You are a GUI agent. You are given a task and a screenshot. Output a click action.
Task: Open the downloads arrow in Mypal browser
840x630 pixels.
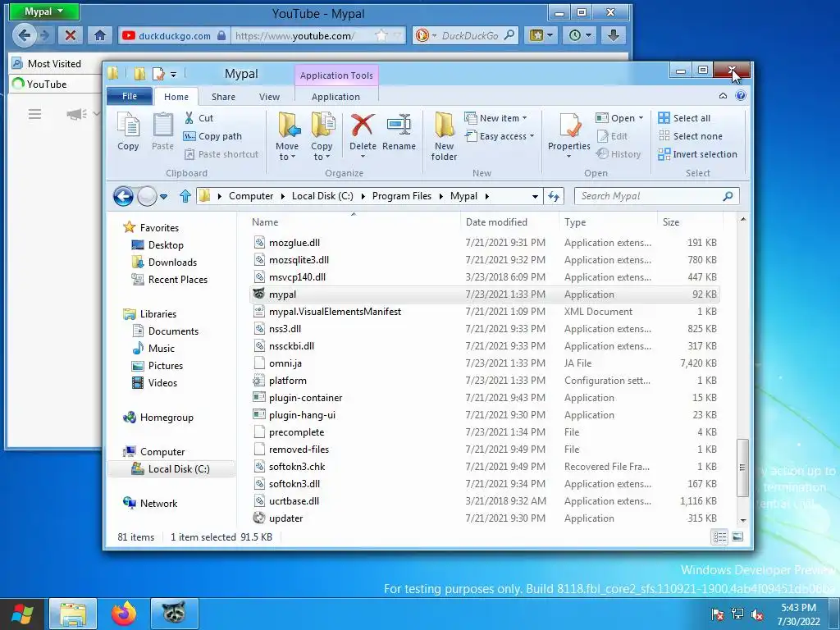coord(614,36)
